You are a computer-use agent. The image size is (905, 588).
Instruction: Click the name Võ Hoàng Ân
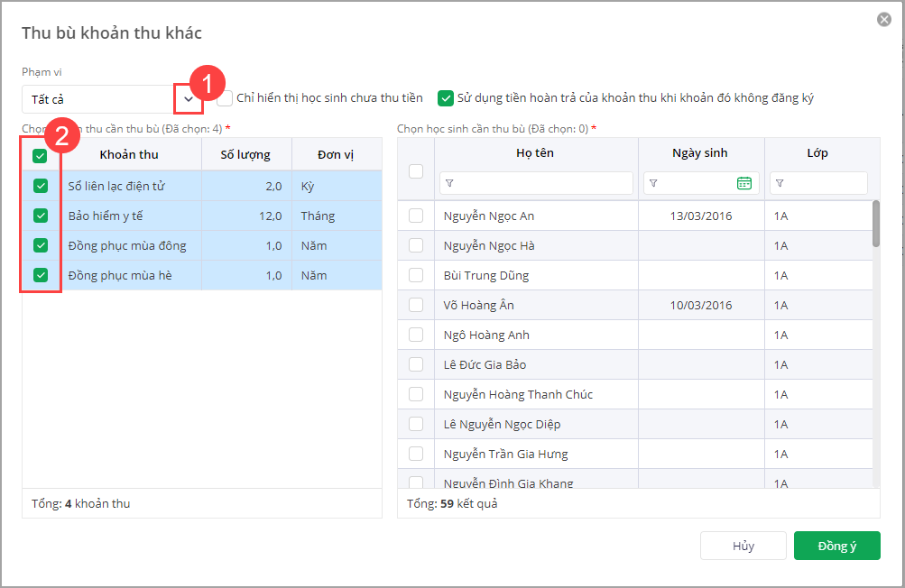[x=478, y=305]
